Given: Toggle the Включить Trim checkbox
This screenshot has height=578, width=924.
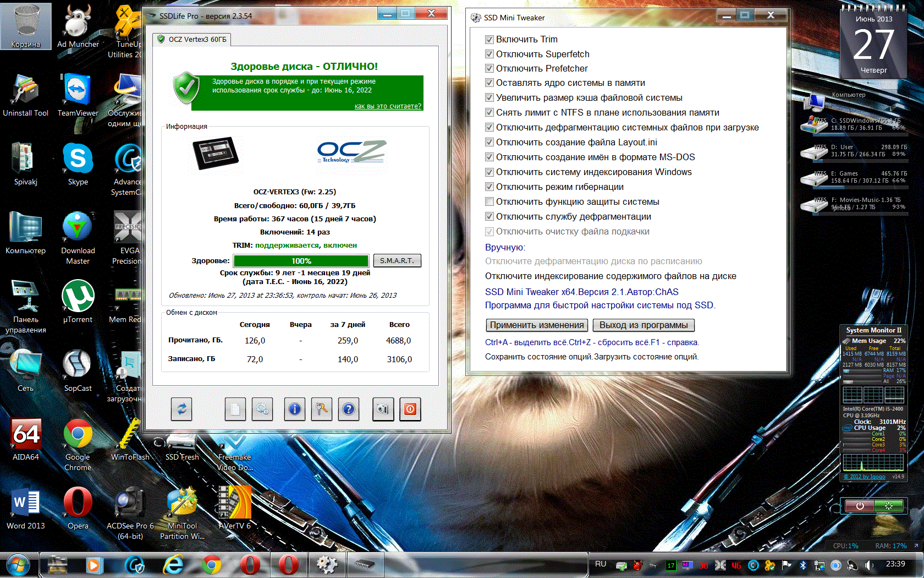Looking at the screenshot, I should (490, 40).
